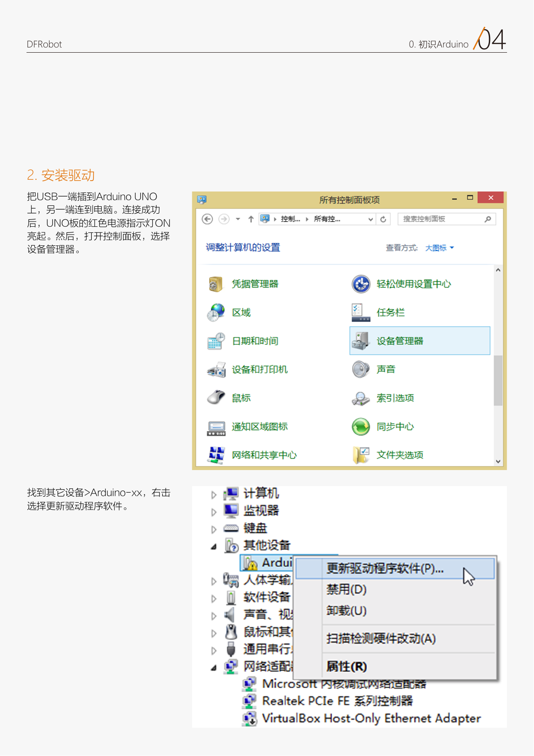Open the address bar history dropdown arrow
This screenshot has height=756, width=534.
click(x=370, y=219)
